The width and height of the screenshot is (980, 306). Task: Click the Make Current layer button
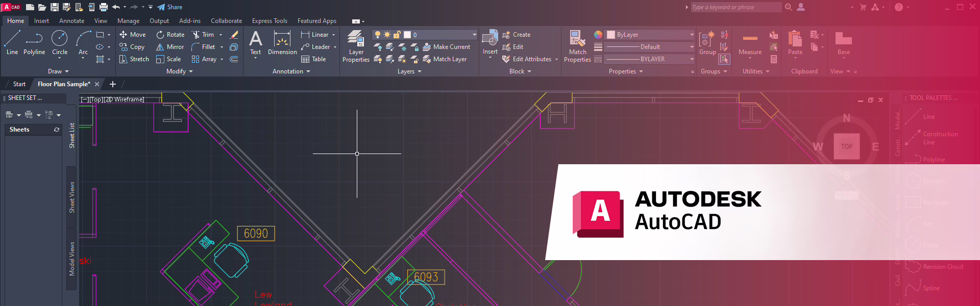(x=446, y=47)
